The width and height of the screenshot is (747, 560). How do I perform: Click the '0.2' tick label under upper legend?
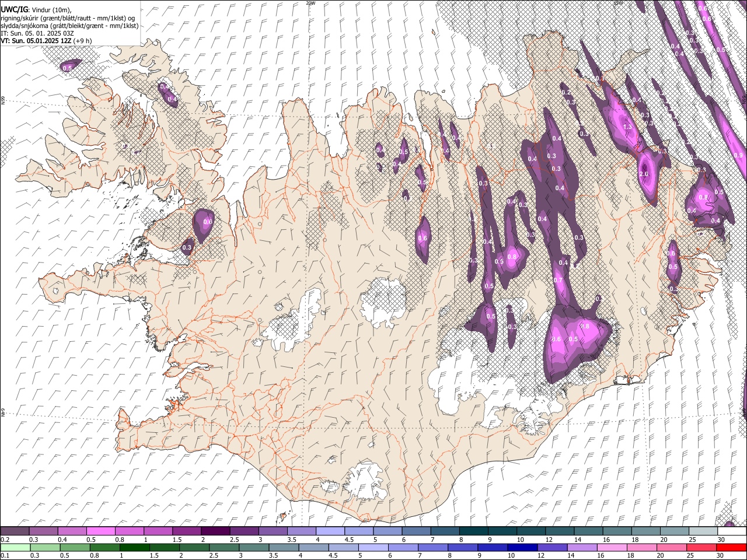pyautogui.click(x=5, y=540)
